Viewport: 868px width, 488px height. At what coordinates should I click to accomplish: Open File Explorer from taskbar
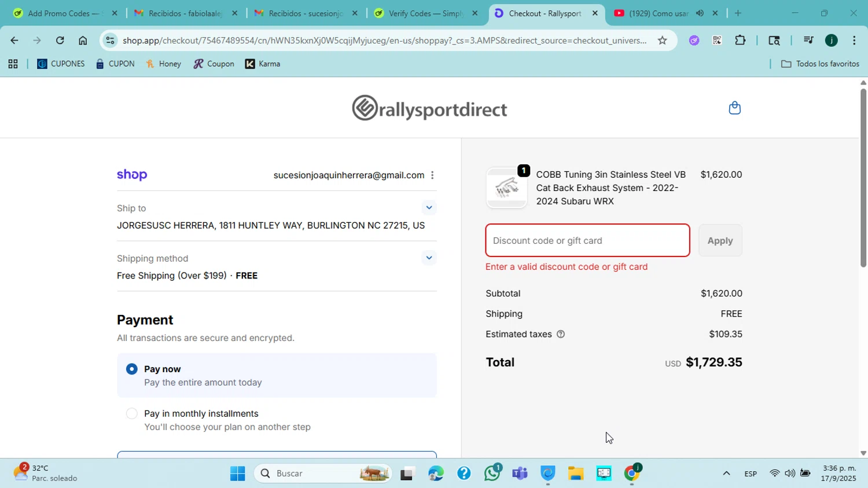[x=575, y=474]
